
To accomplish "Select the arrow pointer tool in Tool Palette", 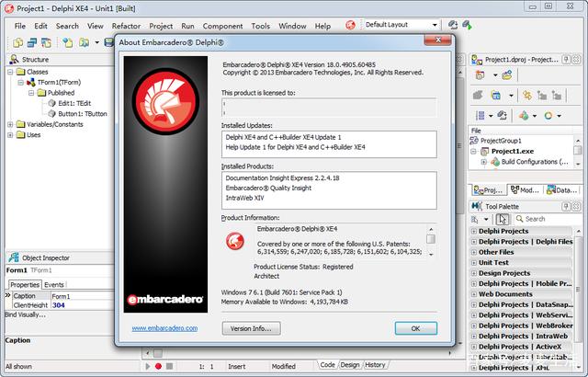I will (x=503, y=219).
